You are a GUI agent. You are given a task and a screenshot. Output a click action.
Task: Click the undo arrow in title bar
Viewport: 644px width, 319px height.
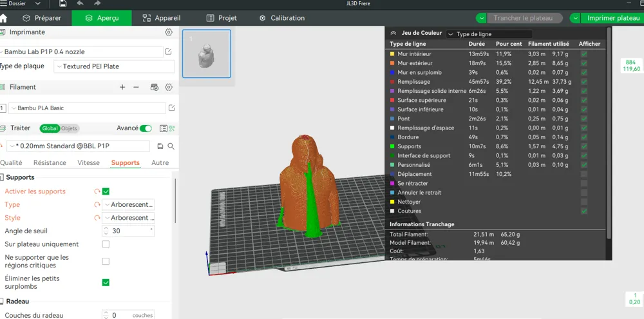[80, 4]
